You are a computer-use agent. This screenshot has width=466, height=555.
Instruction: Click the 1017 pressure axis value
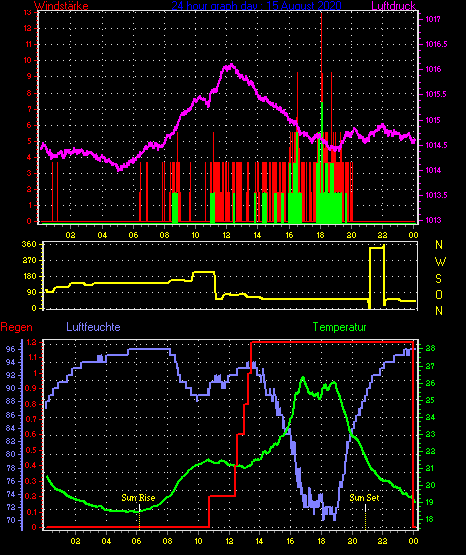433,19
